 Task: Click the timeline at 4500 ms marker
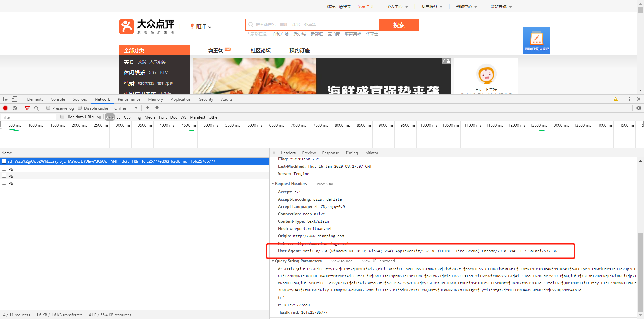click(189, 125)
